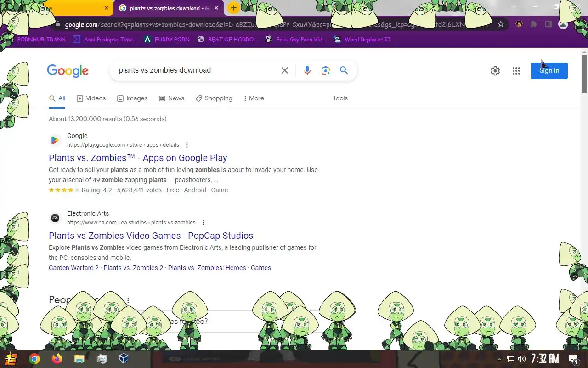Open the BEST OF HORRO... bookmark
The width and height of the screenshot is (588, 368).
click(227, 40)
